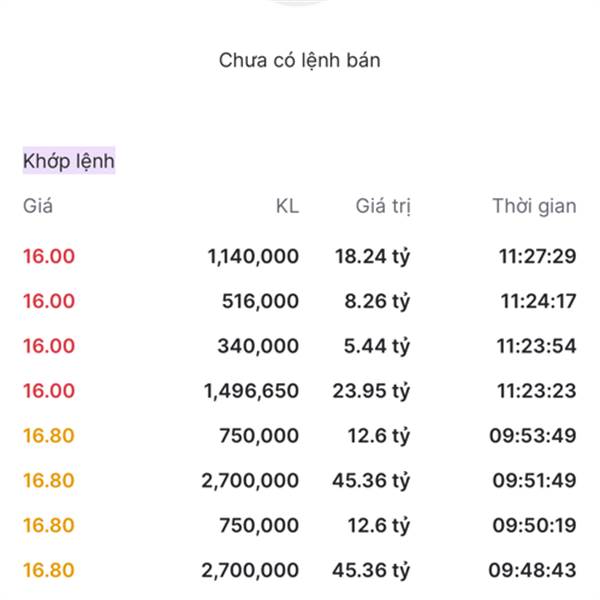Select the 340,000 volume cell
This screenshot has height=600, width=600.
(x=258, y=346)
